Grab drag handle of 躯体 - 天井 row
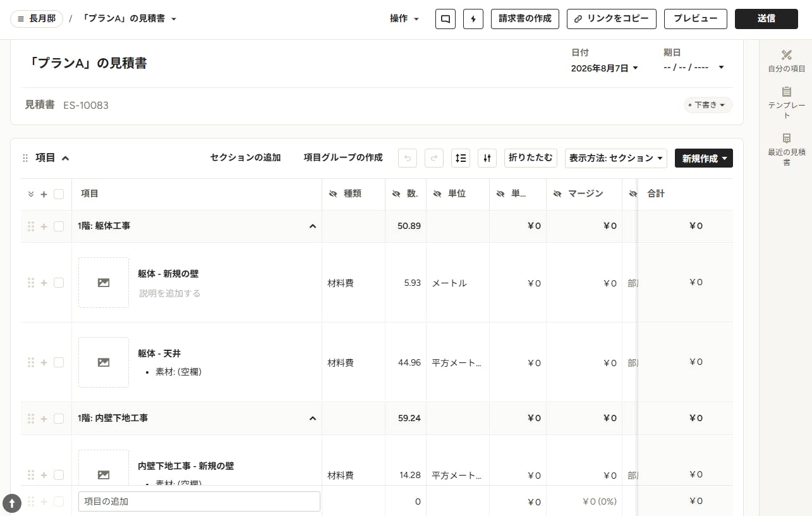812x516 pixels. [x=31, y=362]
